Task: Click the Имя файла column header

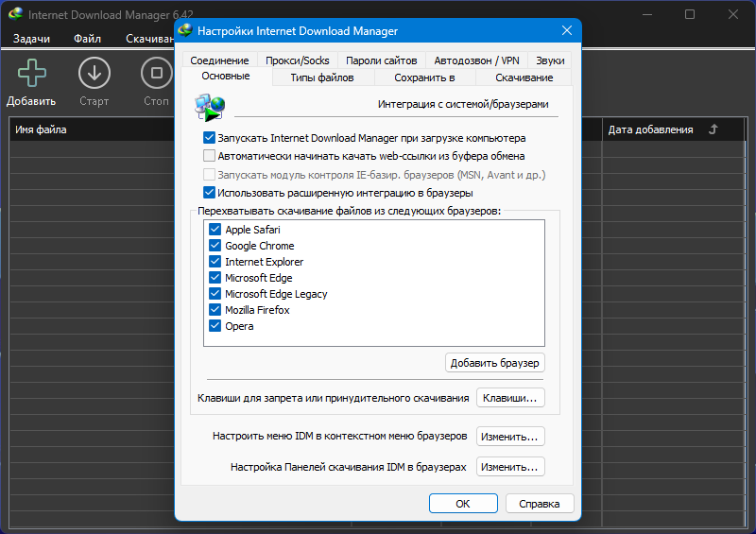Action: 92,129
